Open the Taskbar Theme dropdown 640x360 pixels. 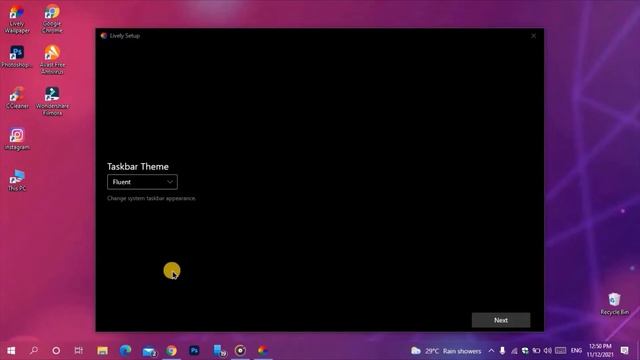click(x=142, y=182)
